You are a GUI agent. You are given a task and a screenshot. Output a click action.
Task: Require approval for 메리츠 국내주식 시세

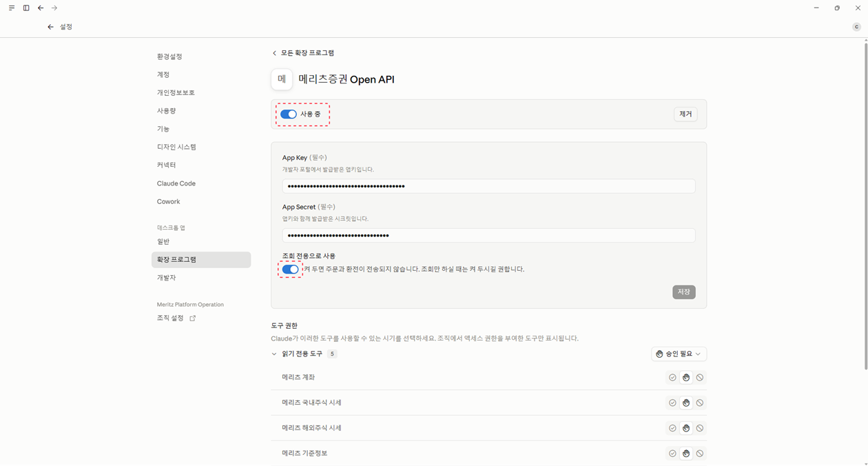point(686,403)
